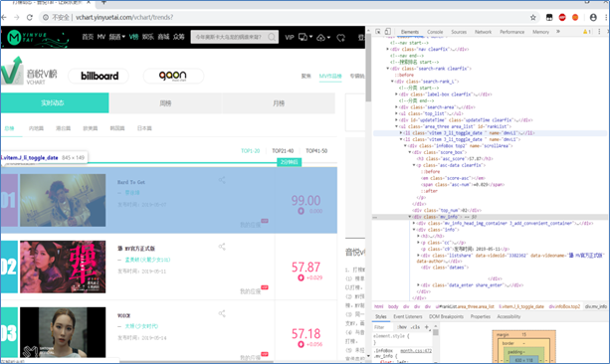
Task: Show the TOP21-40 ranking range
Action: coord(283,151)
